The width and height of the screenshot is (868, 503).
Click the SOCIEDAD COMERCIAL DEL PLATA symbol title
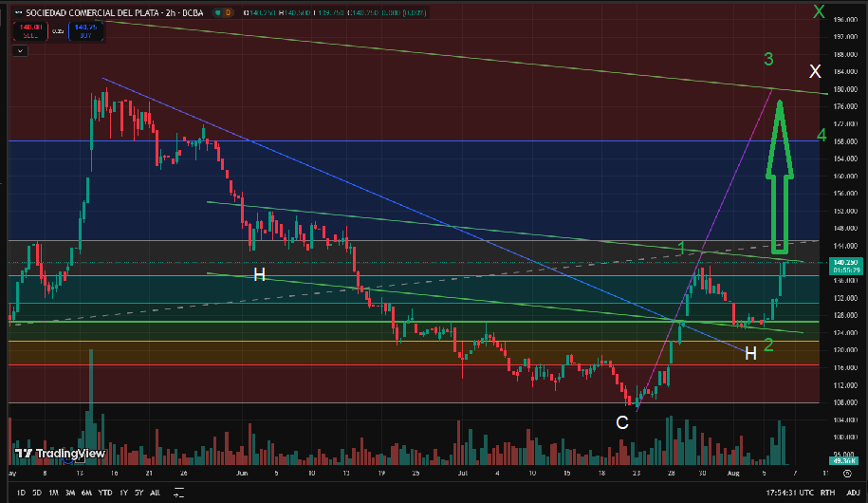tap(115, 12)
